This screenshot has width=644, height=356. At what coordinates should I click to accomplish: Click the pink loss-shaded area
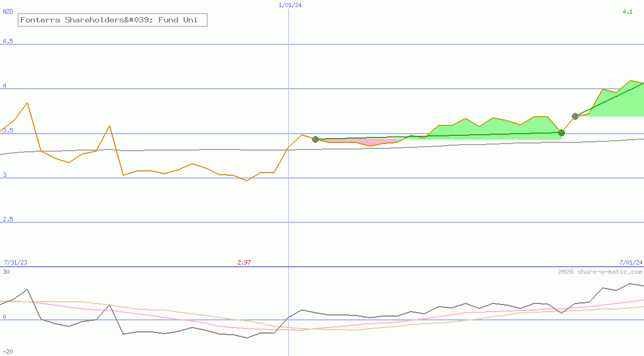[x=361, y=142]
